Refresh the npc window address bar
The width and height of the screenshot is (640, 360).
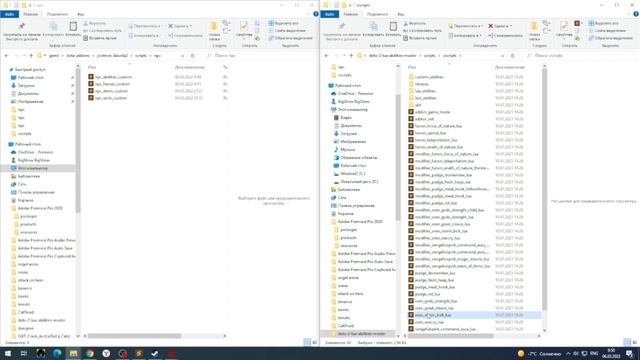coord(193,56)
